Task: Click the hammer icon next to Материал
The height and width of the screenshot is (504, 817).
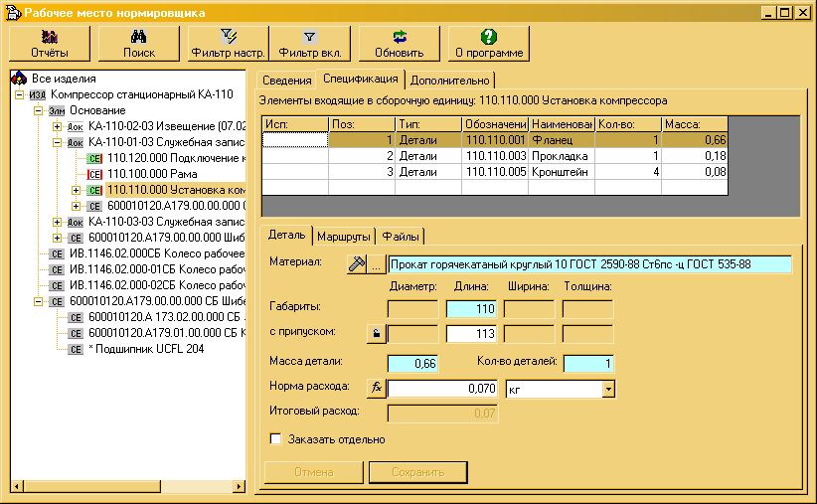Action: [x=357, y=264]
